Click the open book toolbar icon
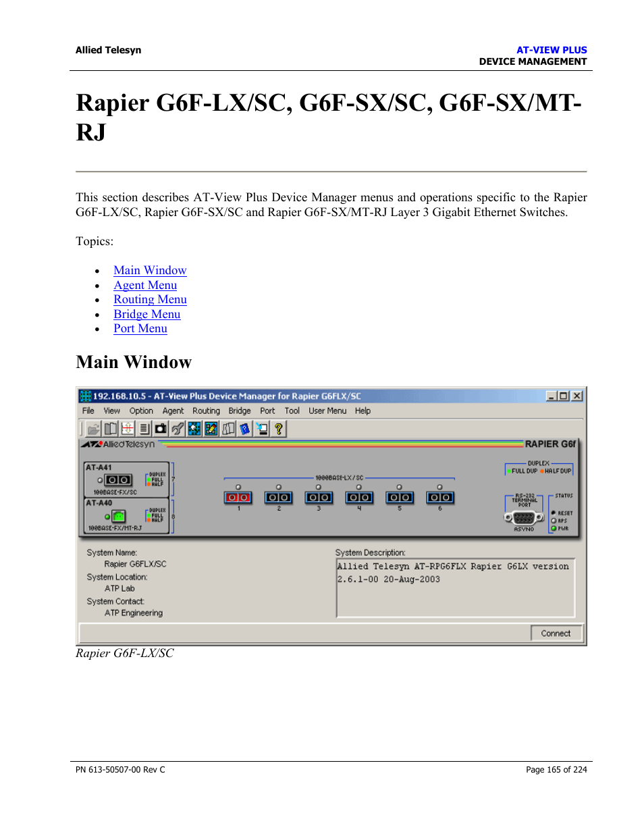Viewport: 644px width, 834px height. pos(110,429)
